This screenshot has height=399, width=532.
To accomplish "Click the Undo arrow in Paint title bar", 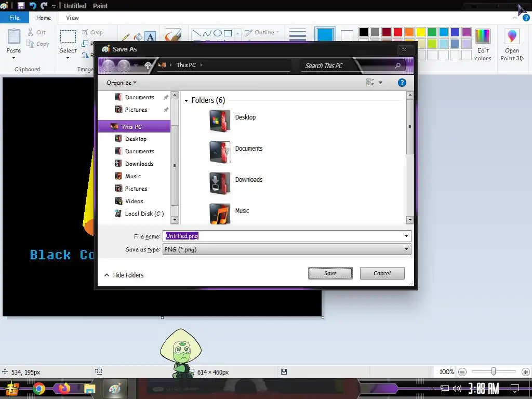I will coord(33,6).
